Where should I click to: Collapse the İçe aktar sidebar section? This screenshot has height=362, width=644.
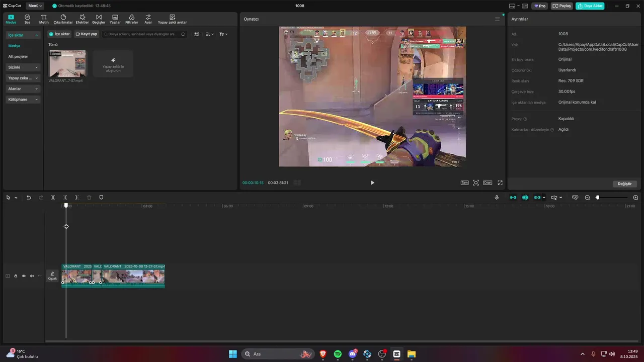[23, 35]
